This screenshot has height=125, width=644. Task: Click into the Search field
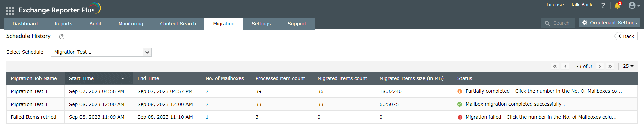coord(558,23)
